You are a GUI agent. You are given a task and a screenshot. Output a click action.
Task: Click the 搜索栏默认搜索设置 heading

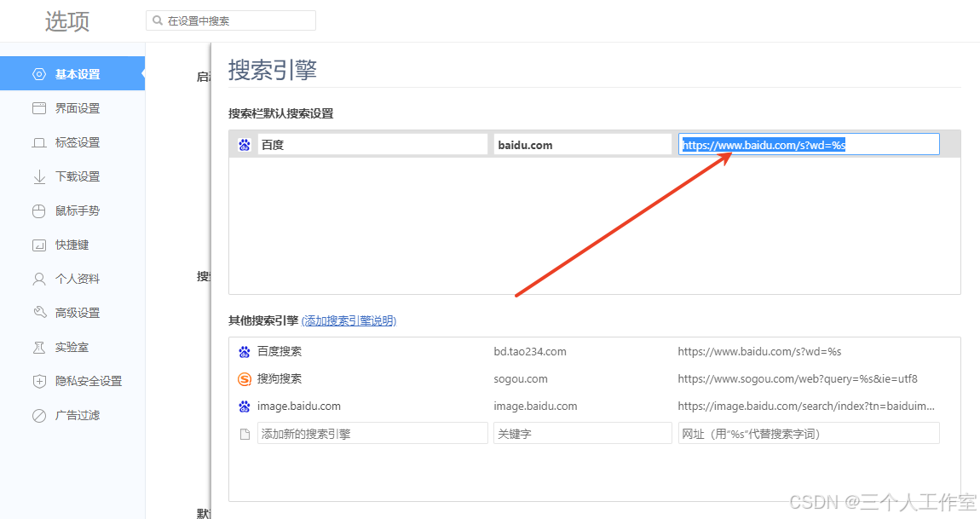(280, 114)
